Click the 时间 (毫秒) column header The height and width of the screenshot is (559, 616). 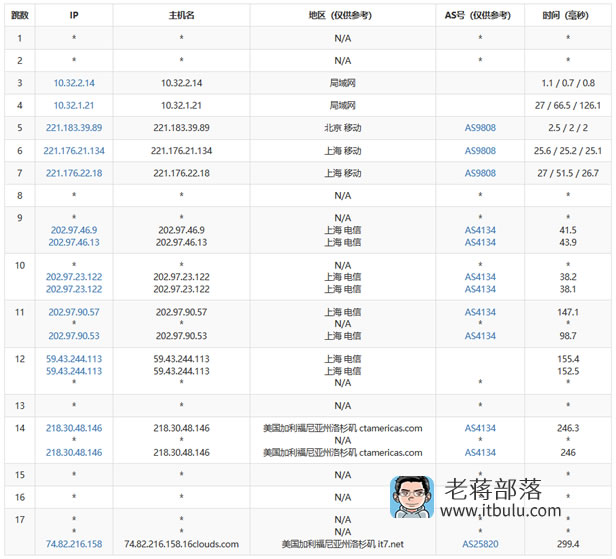(566, 15)
